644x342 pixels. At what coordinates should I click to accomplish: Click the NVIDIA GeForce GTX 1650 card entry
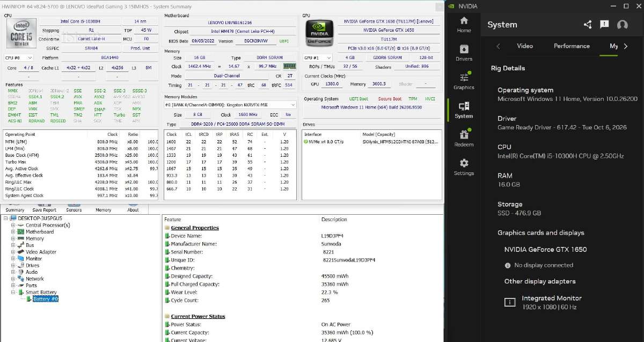[545, 249]
